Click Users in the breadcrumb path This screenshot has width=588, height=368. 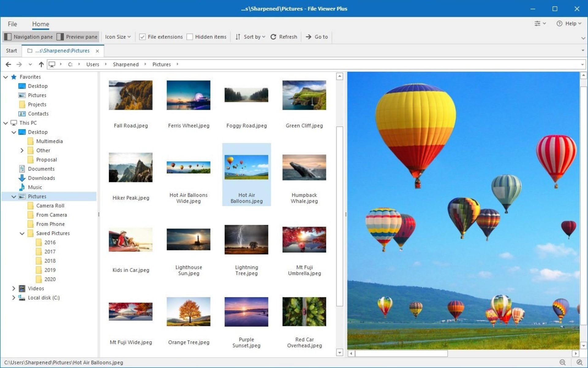pyautogui.click(x=92, y=64)
